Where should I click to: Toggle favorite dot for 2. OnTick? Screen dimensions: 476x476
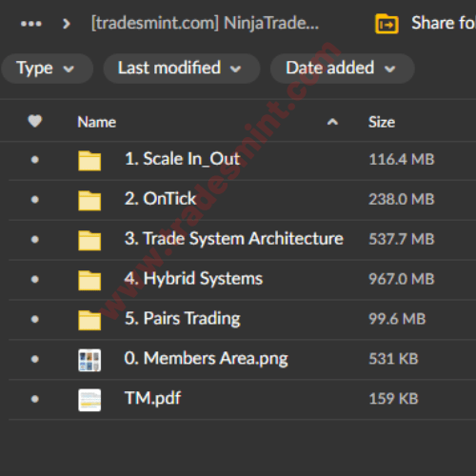pyautogui.click(x=35, y=199)
